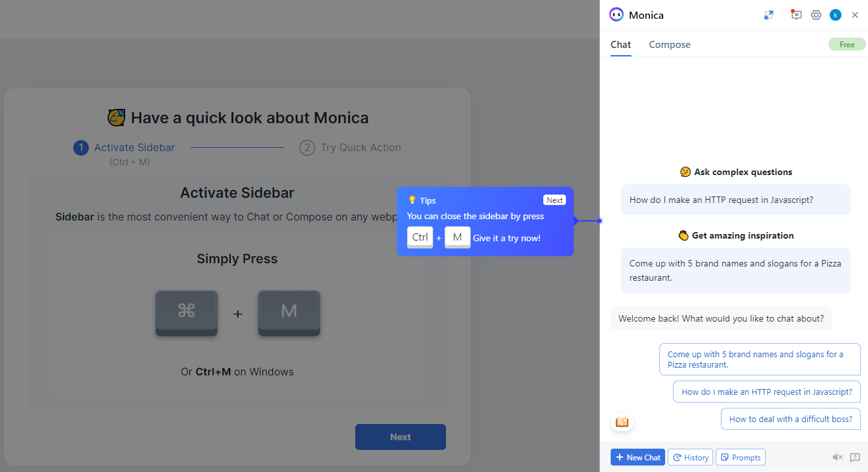Image resolution: width=868 pixels, height=472 pixels.
Task: Click 'Or Ctrl+M on Windows' text
Action: [x=237, y=372]
